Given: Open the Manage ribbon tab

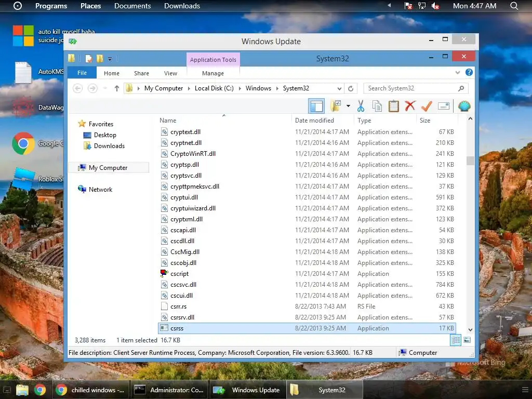Looking at the screenshot, I should click(x=212, y=73).
